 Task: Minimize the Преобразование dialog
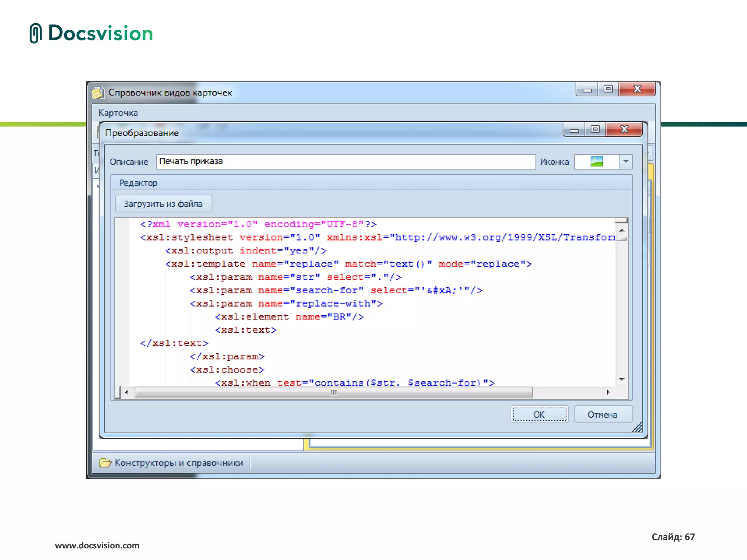point(574,129)
